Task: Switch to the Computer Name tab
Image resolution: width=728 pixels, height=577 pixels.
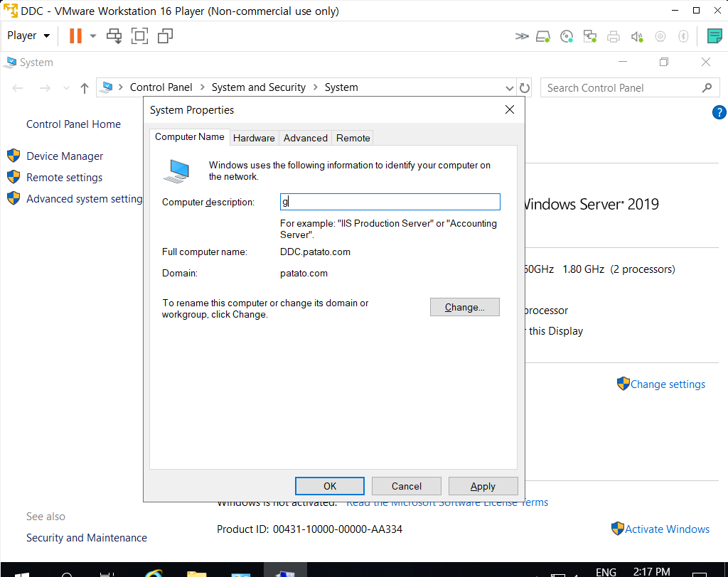Action: [x=189, y=137]
